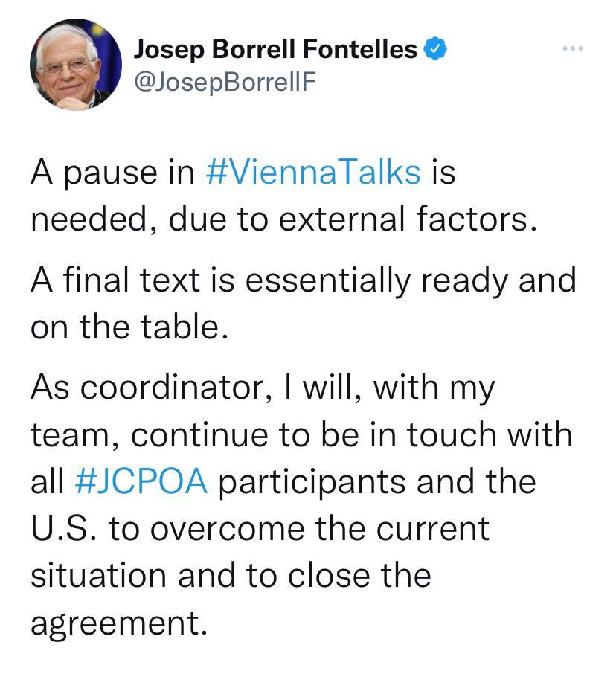Open the #ViennaTalks hashtag
The image size is (616, 674).
[312, 173]
